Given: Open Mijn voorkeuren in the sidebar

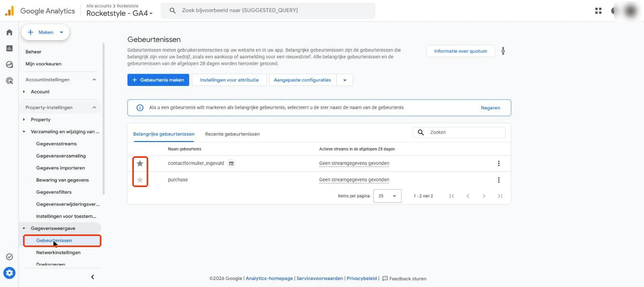Looking at the screenshot, I should [44, 64].
